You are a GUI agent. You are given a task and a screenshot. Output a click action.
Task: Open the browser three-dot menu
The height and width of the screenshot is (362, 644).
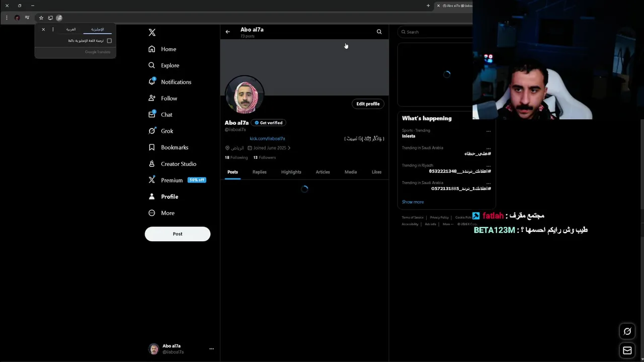click(x=7, y=18)
